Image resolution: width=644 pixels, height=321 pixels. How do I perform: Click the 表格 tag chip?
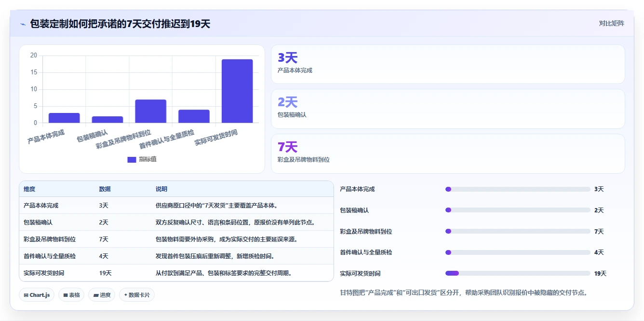[x=71, y=295]
